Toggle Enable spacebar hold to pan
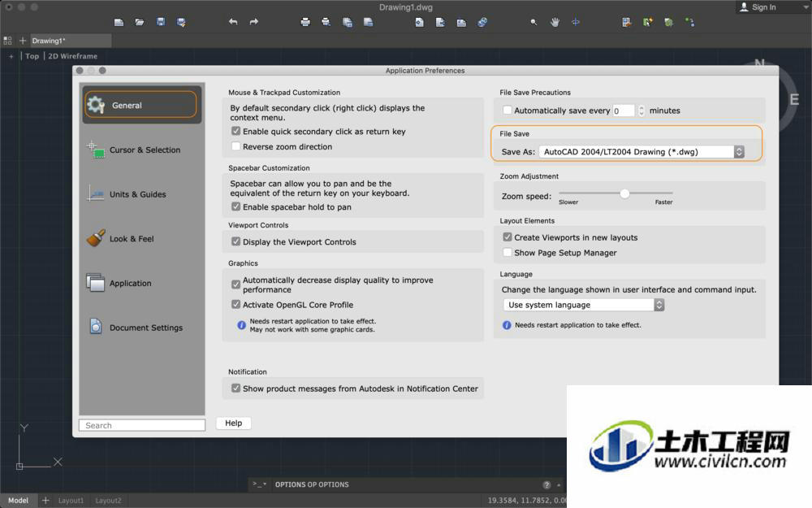 click(x=236, y=206)
